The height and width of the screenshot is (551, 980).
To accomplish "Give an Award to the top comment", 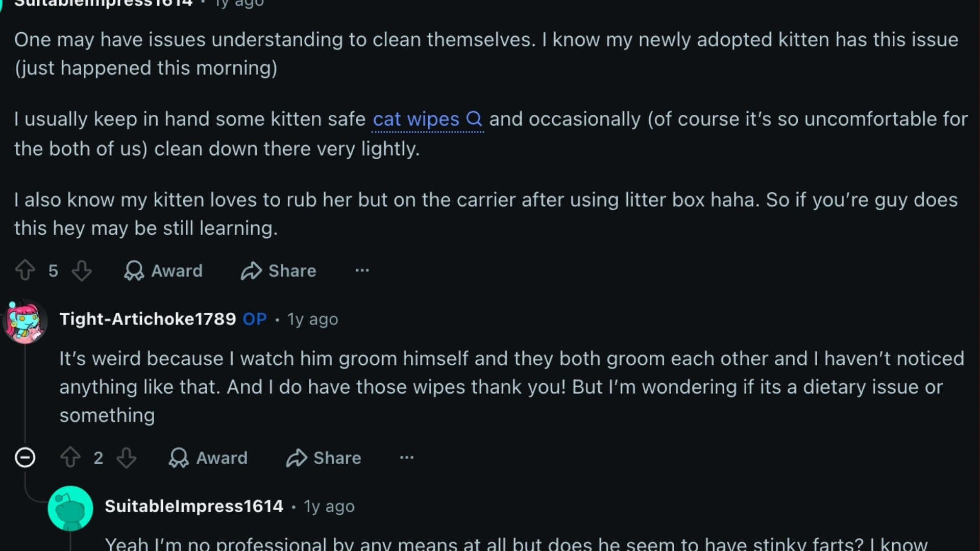I will coord(162,271).
